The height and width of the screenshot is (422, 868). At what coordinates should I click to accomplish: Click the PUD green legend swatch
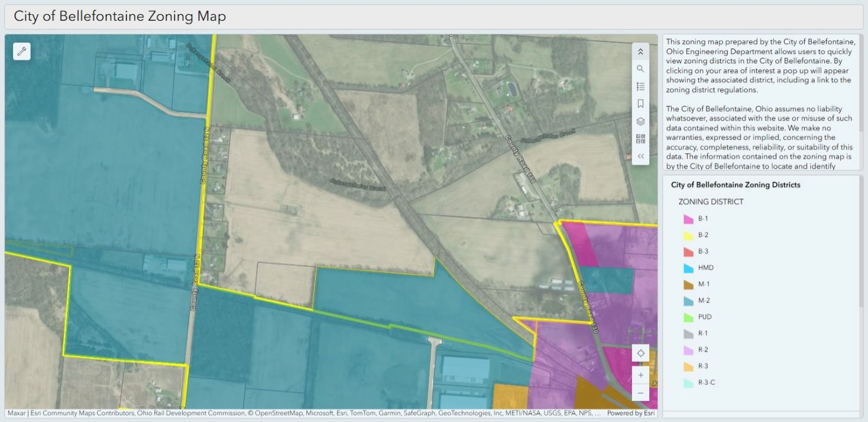click(x=688, y=317)
